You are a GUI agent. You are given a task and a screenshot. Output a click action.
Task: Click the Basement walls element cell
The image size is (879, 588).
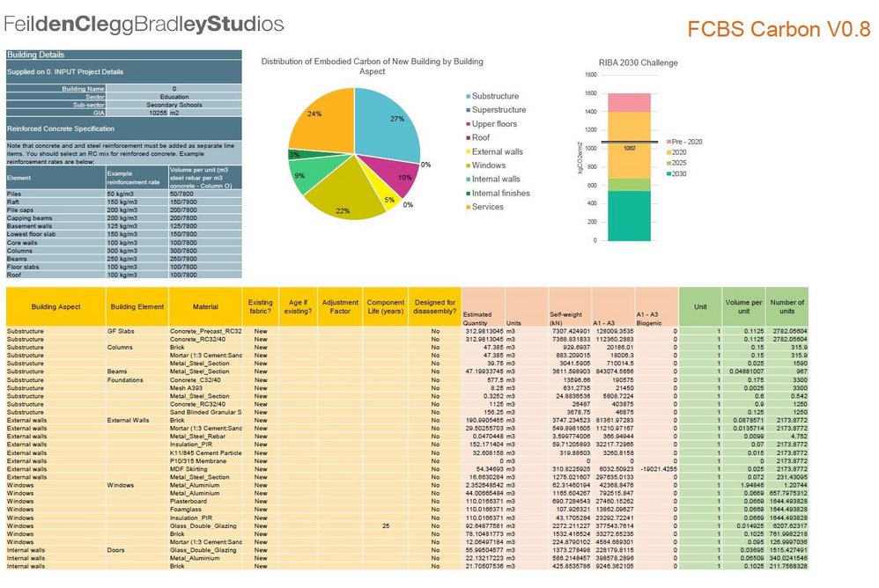tap(56, 226)
